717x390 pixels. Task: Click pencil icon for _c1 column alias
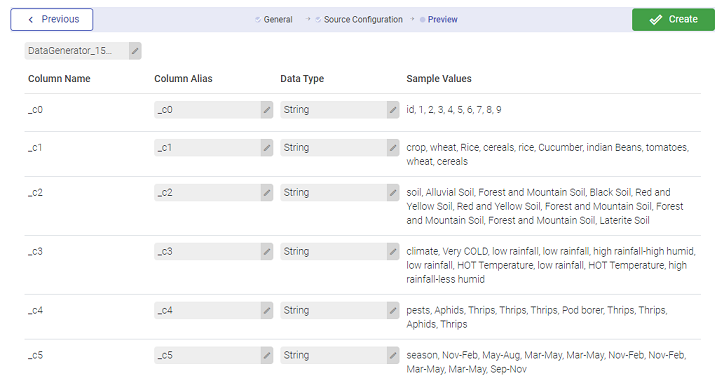point(267,148)
